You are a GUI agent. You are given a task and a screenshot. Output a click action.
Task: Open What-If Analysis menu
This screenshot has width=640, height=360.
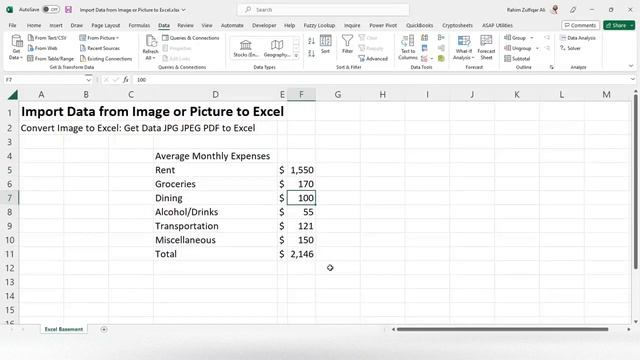point(464,47)
